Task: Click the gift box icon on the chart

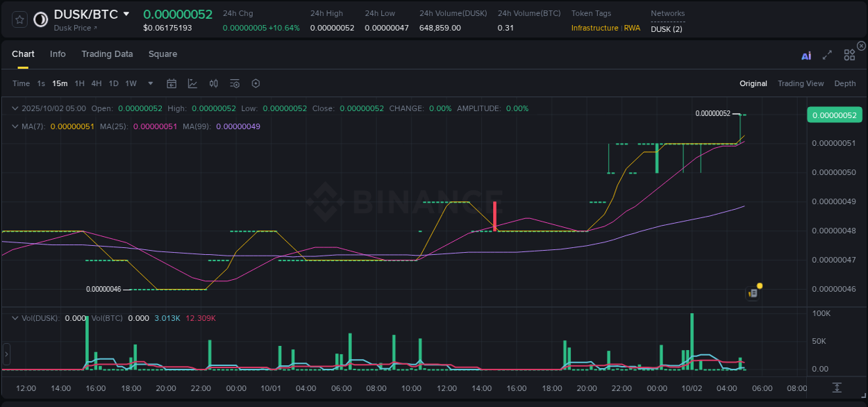Action: tap(752, 293)
